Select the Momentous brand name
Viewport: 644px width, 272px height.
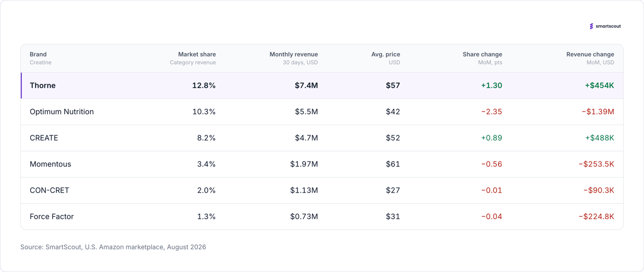tap(50, 164)
